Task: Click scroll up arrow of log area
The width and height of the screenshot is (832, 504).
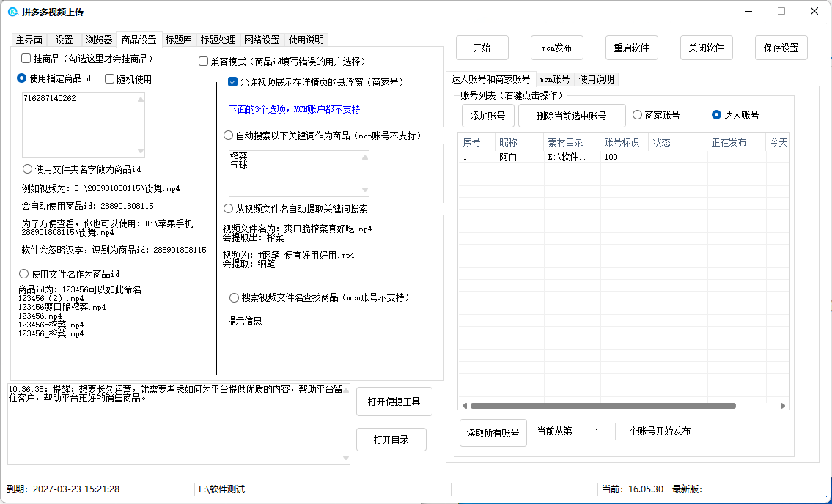Action: [346, 390]
